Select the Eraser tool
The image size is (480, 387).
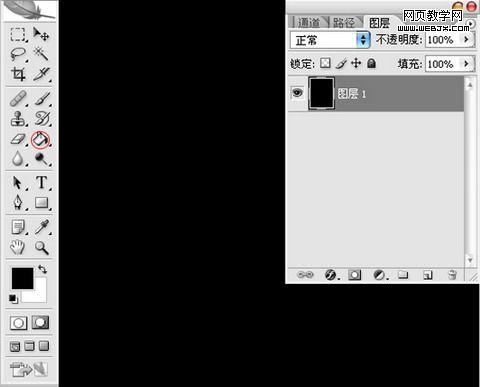pyautogui.click(x=18, y=139)
